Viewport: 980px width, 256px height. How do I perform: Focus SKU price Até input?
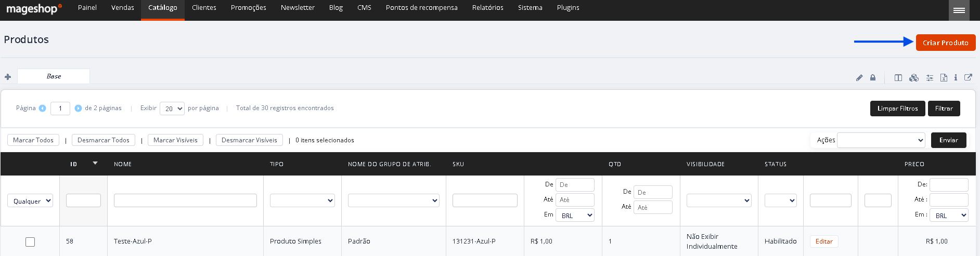pyautogui.click(x=575, y=200)
